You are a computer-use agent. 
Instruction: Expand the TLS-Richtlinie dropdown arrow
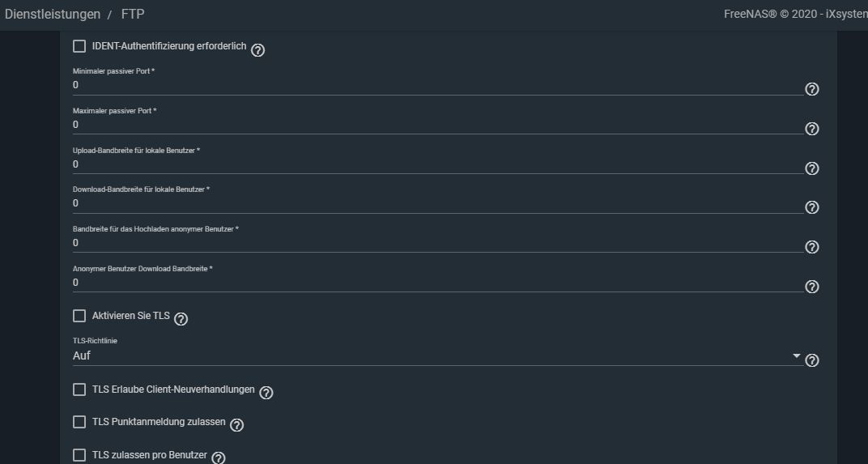pyautogui.click(x=796, y=355)
